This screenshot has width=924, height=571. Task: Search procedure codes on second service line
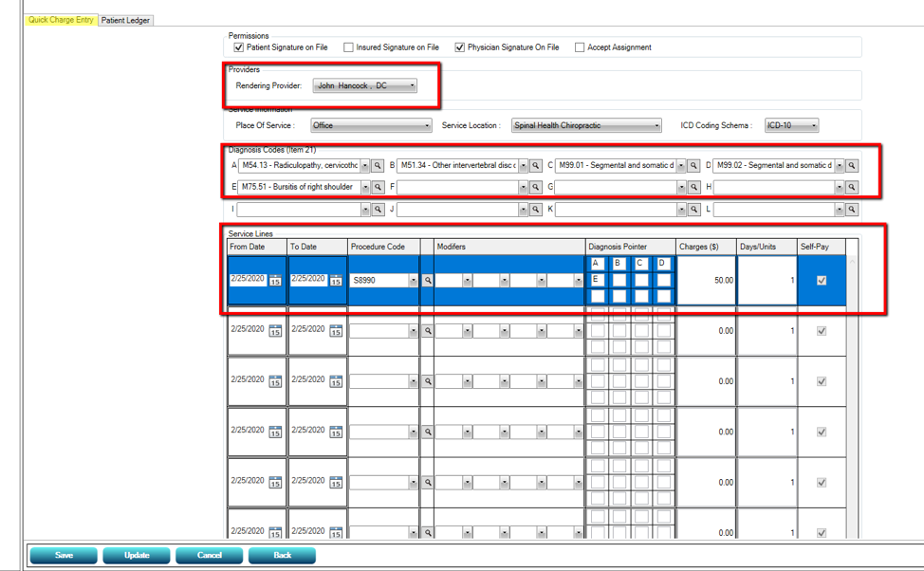click(428, 331)
